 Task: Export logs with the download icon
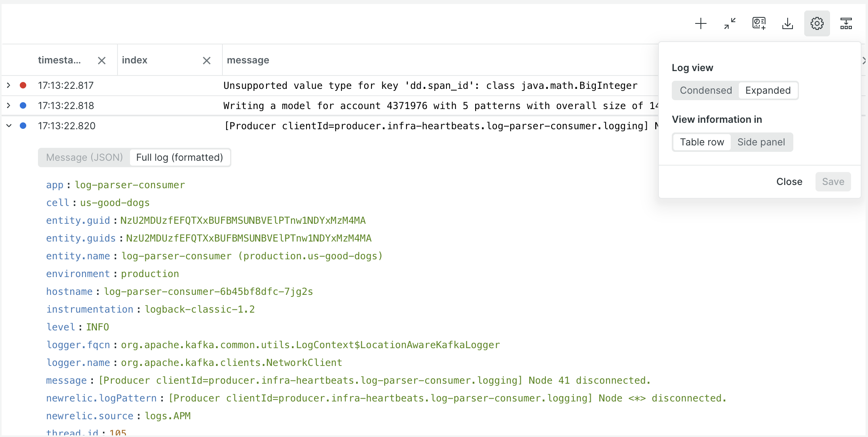pos(788,23)
